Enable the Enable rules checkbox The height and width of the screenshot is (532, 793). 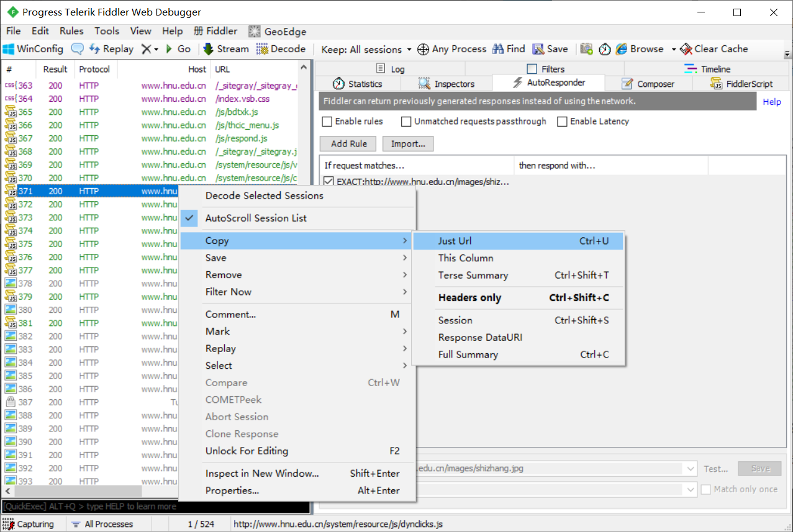coord(327,121)
